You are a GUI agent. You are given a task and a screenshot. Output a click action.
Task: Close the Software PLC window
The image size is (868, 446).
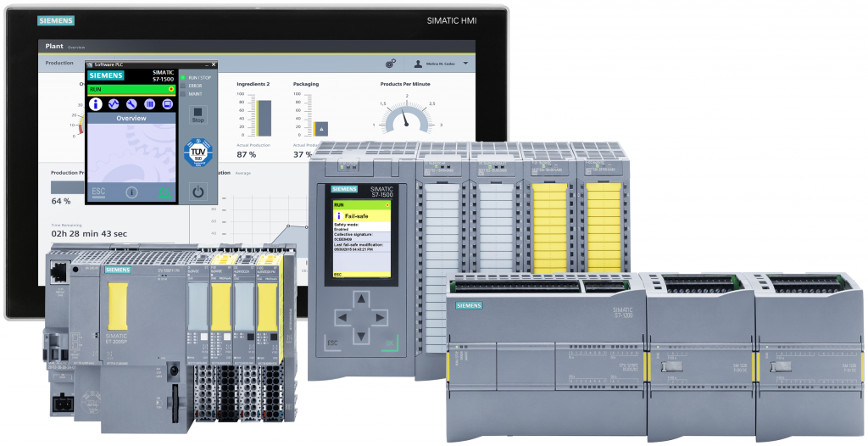point(214,64)
